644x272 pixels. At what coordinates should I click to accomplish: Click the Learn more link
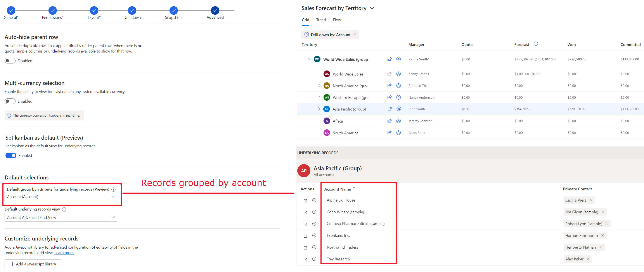tap(64, 253)
